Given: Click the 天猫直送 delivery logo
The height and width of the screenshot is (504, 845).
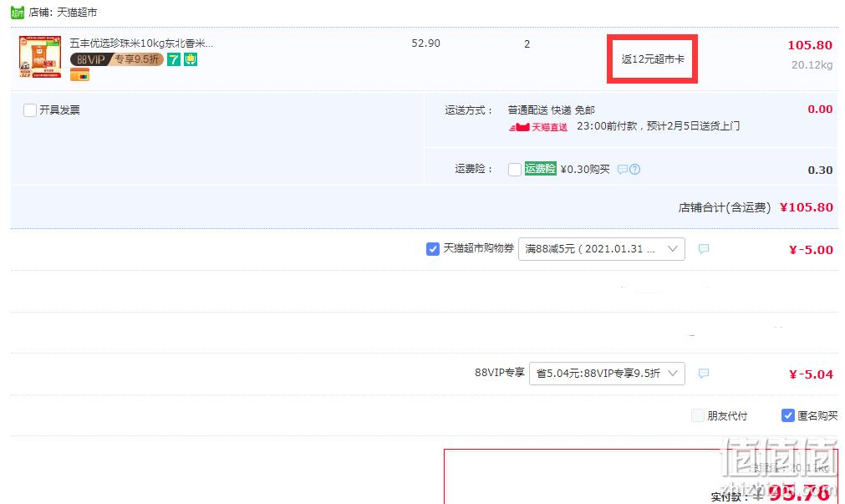Looking at the screenshot, I should point(538,127).
